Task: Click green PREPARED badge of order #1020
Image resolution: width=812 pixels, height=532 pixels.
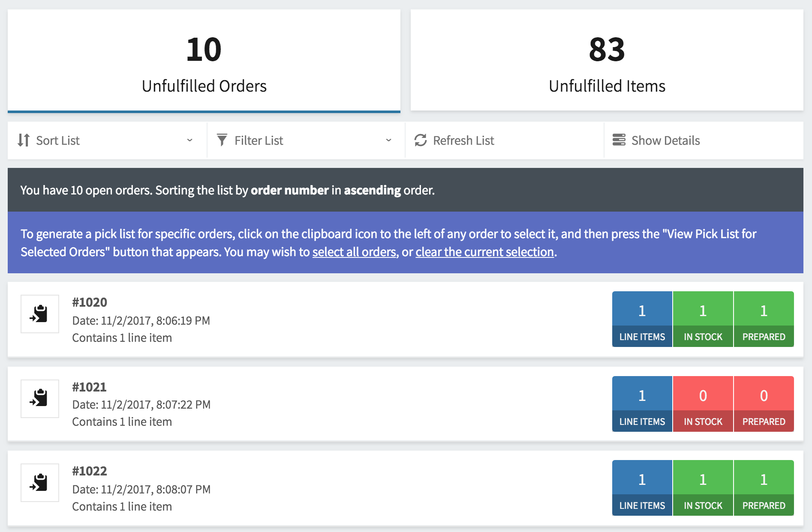Action: tap(764, 319)
